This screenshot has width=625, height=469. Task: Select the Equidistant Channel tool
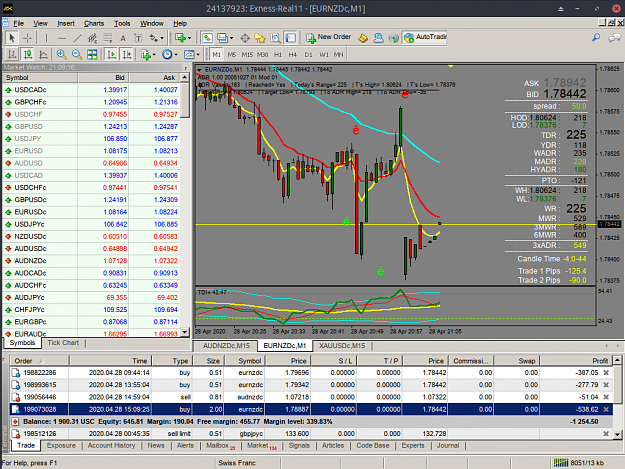tap(92, 38)
